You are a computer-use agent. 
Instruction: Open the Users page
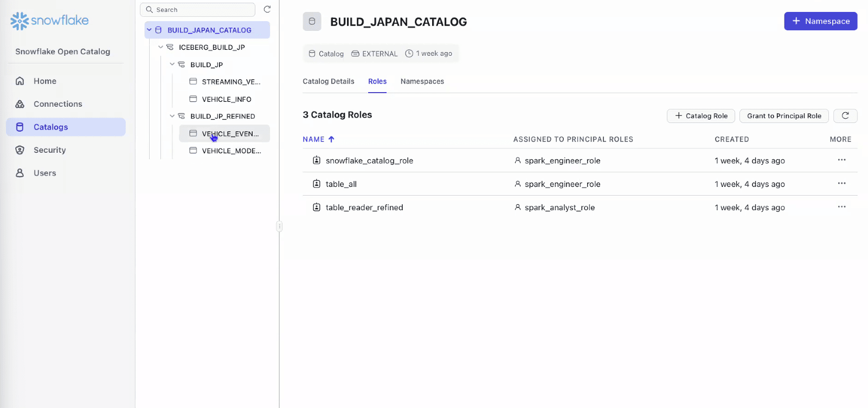click(66, 173)
